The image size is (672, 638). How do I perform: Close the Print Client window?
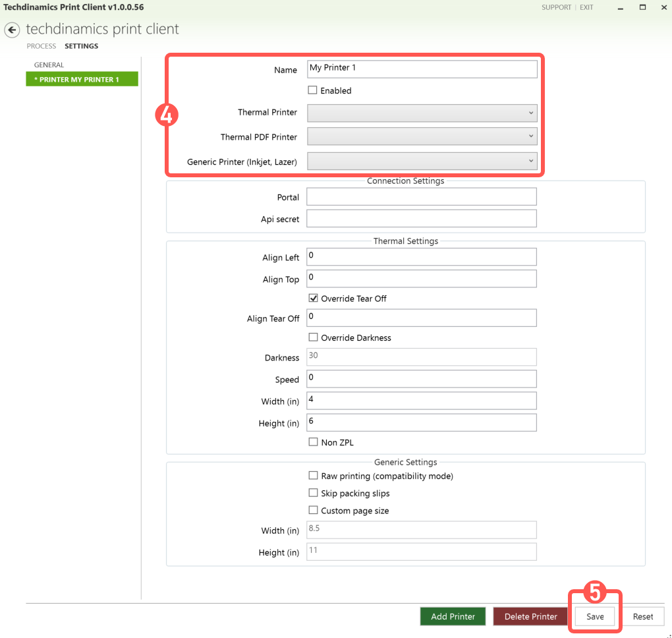click(664, 7)
